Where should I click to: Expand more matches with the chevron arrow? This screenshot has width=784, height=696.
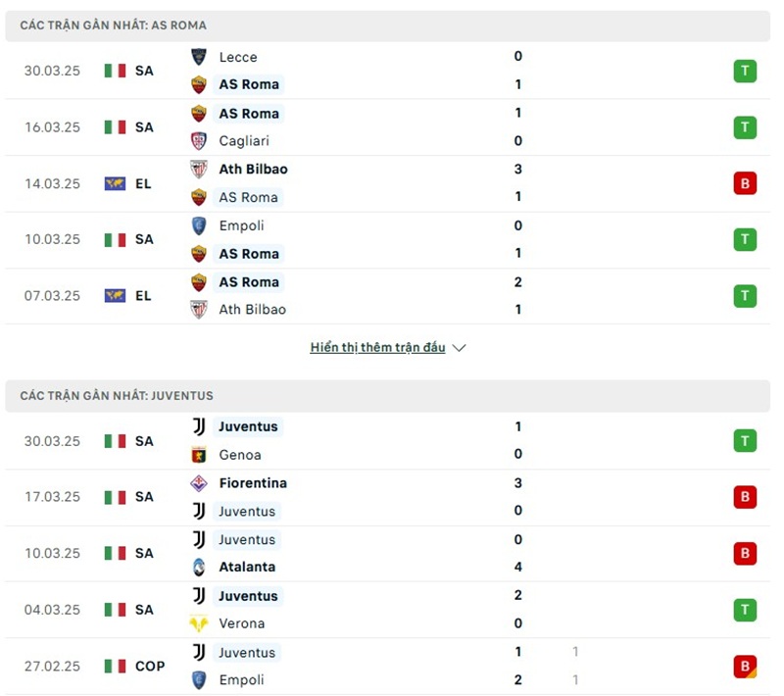tap(460, 348)
